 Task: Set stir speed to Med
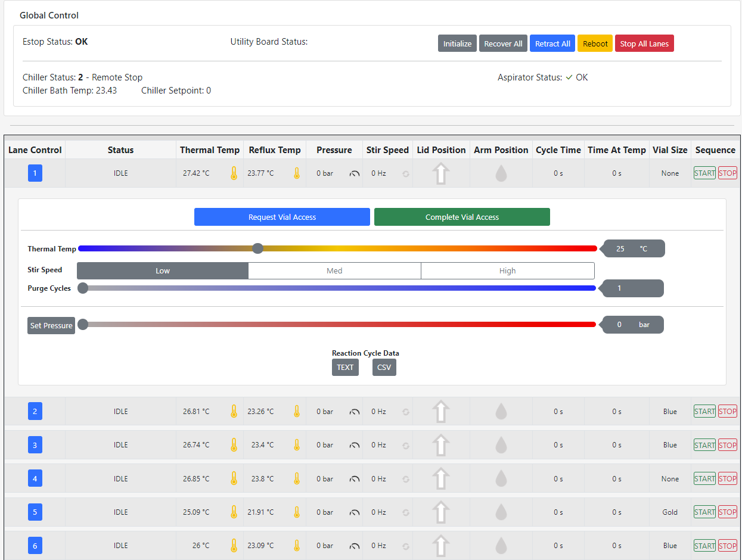(334, 270)
